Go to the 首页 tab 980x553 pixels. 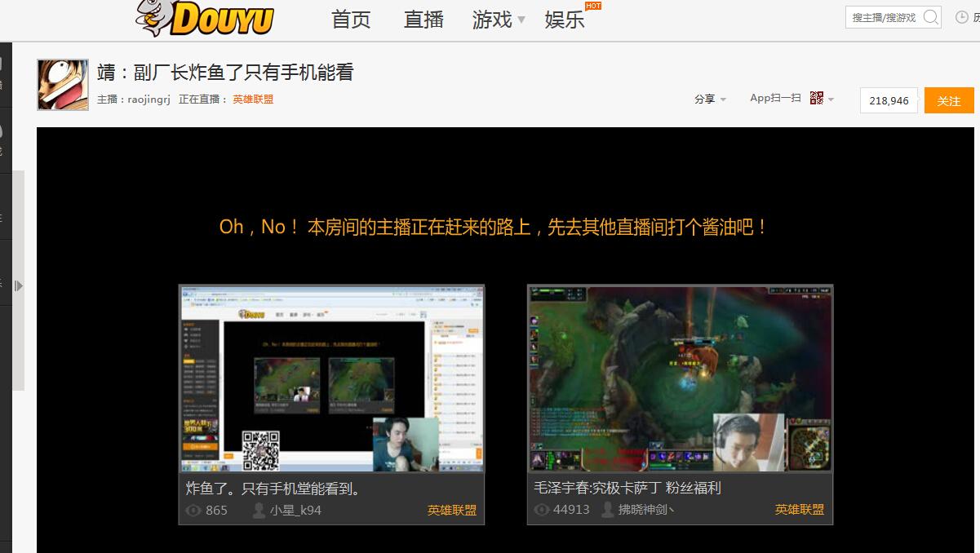[x=351, y=20]
